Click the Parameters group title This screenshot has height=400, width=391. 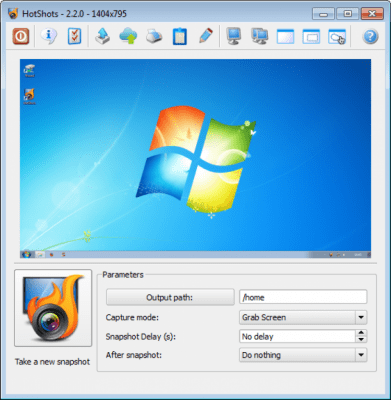click(123, 275)
